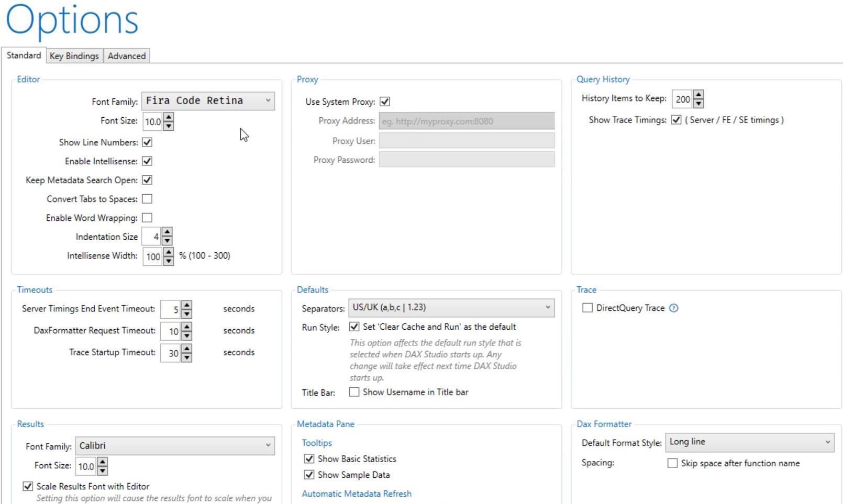Screen dimensions: 843x504
Task: Decrease Indentation Size with down arrow
Action: point(167,241)
